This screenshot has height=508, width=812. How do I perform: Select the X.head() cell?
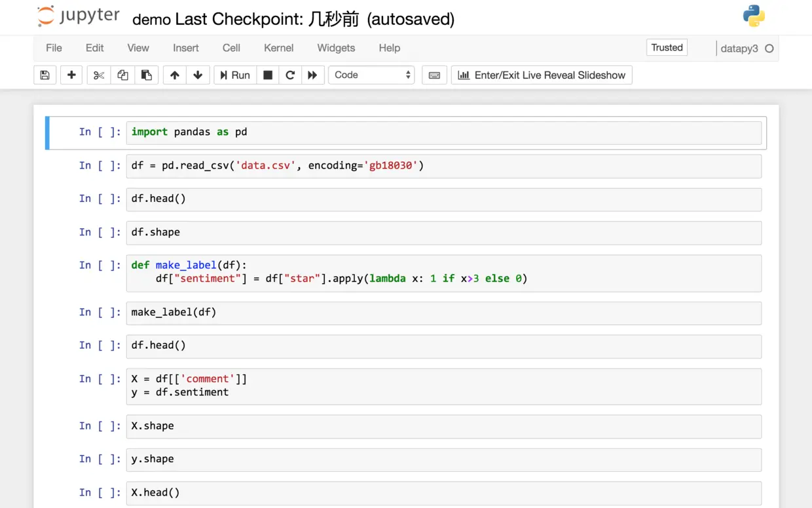[x=443, y=493]
